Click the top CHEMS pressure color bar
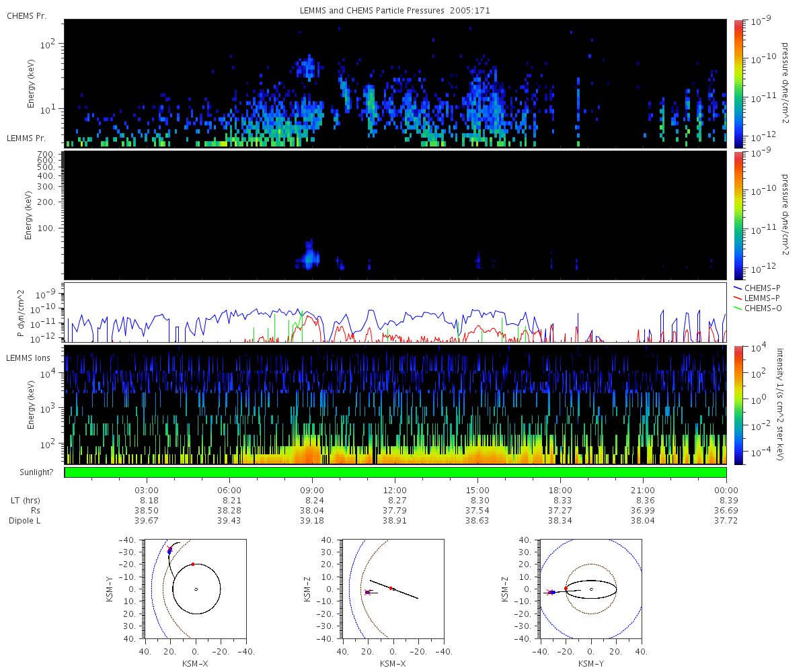 tap(738, 83)
